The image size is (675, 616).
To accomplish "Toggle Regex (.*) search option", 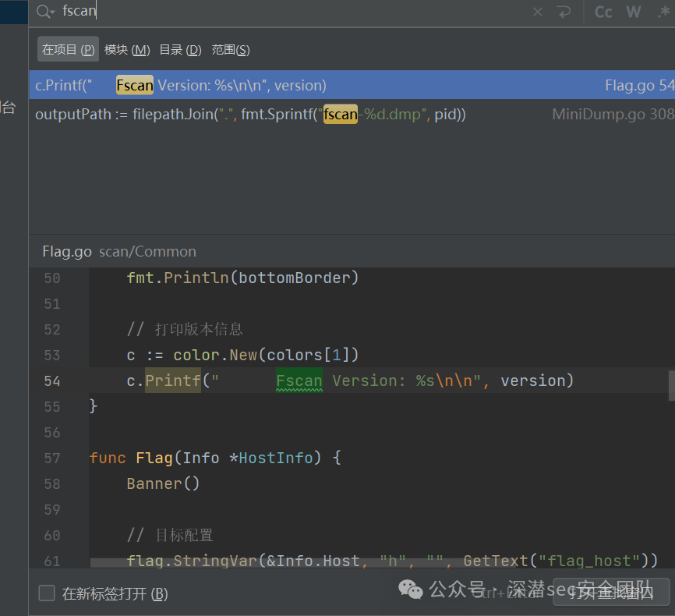I will (664, 12).
